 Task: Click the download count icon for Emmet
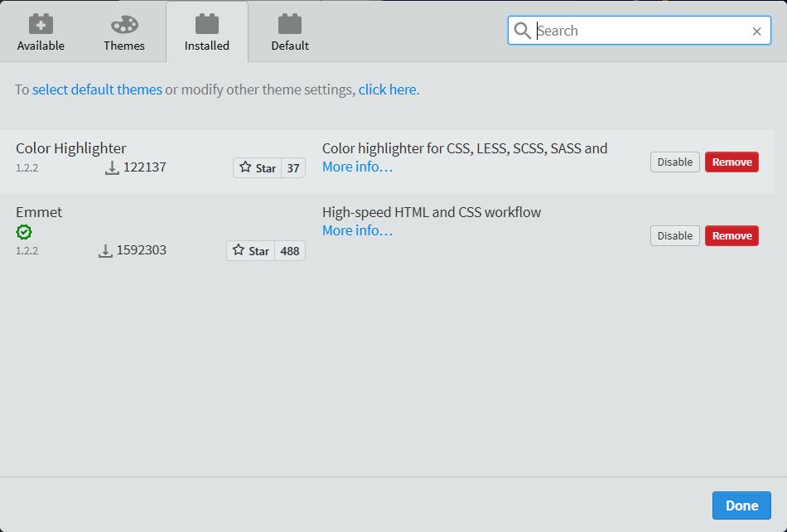106,249
